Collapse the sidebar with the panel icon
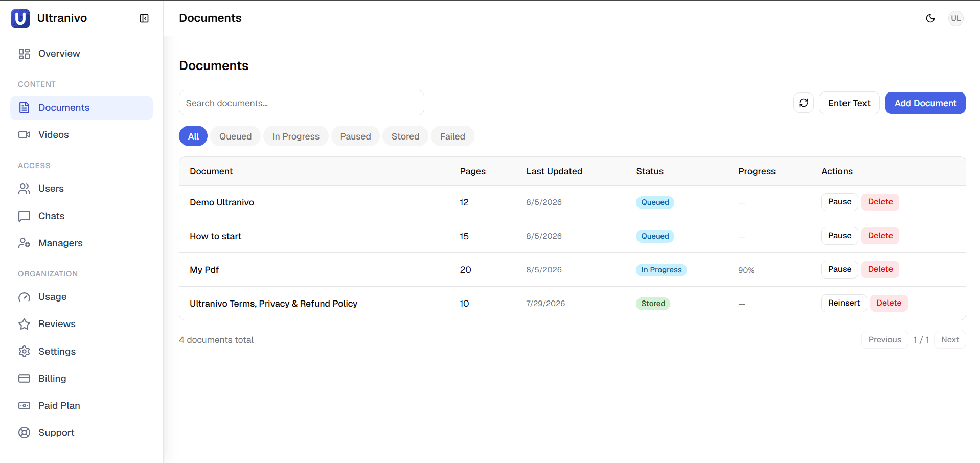The image size is (980, 463). pyautogui.click(x=144, y=18)
